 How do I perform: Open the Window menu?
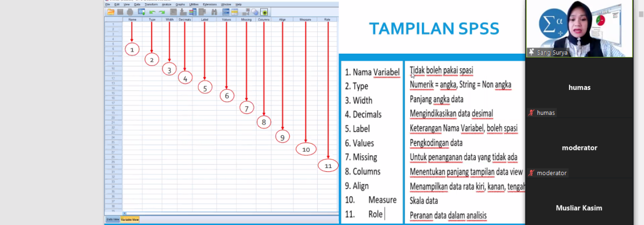[226, 4]
